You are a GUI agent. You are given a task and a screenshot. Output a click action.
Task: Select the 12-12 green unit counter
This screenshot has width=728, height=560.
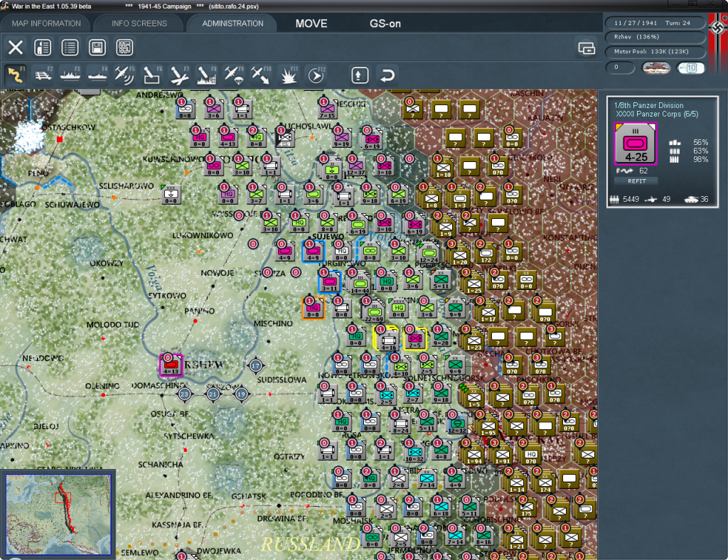click(457, 424)
